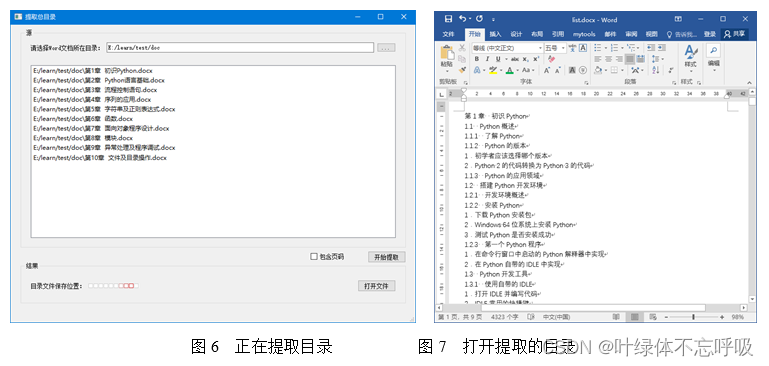
Task: Check the 包含页码 checkbox
Action: (x=314, y=256)
